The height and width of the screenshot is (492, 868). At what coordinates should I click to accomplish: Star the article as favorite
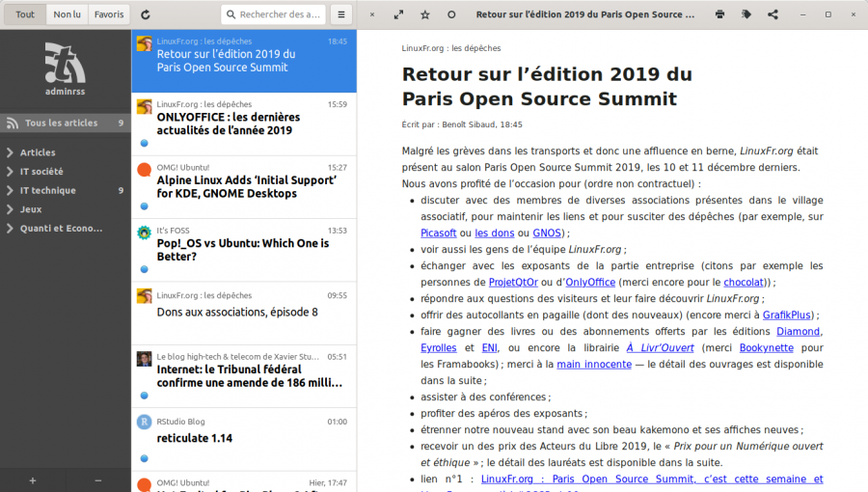click(425, 14)
